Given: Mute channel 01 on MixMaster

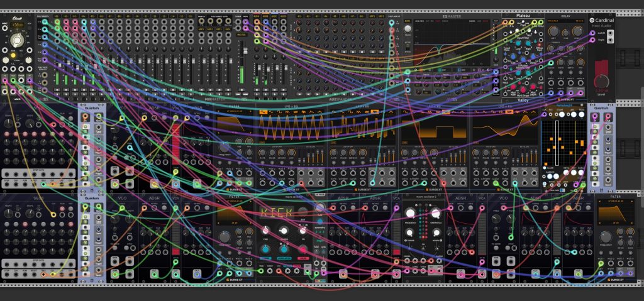Looking at the screenshot, I should click(57, 89).
